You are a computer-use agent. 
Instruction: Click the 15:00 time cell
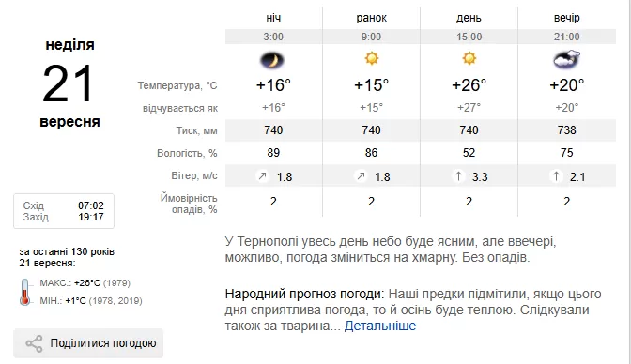tap(469, 37)
